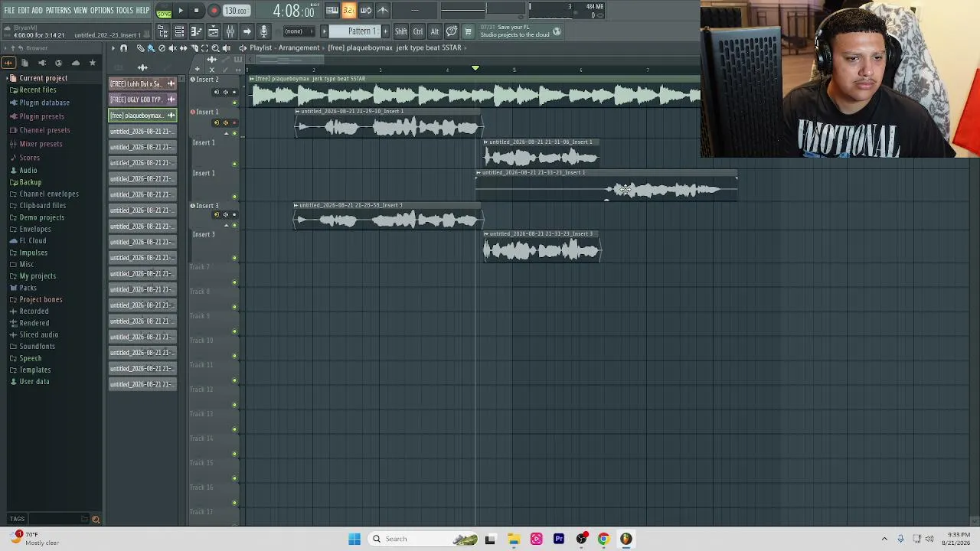Select the Zoom tool in Playlist toolbar
The image size is (980, 551).
[x=215, y=48]
